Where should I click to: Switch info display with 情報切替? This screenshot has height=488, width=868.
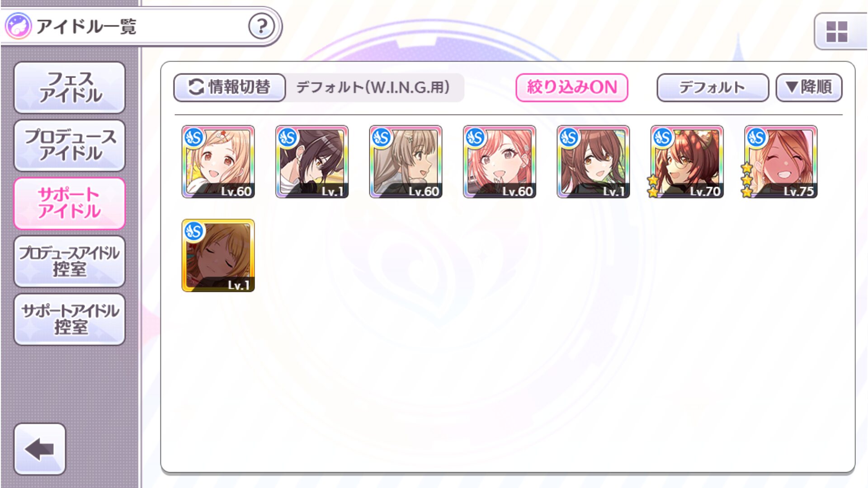[230, 87]
